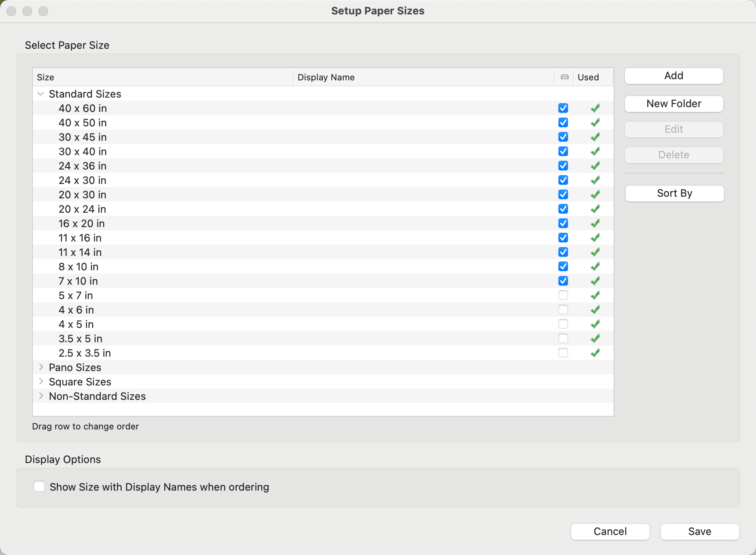Save the paper size settings
The height and width of the screenshot is (555, 756).
pyautogui.click(x=699, y=531)
